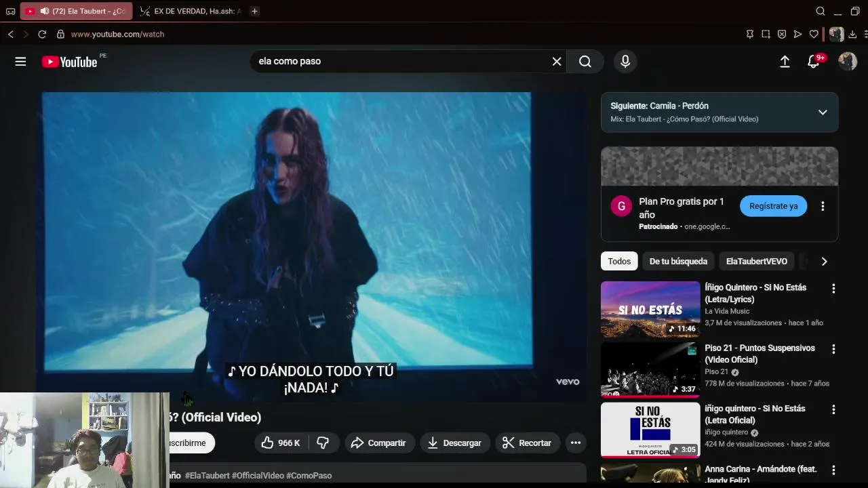Viewport: 868px width, 488px height.
Task: Mute the tab using the speaker icon
Action: [x=45, y=11]
